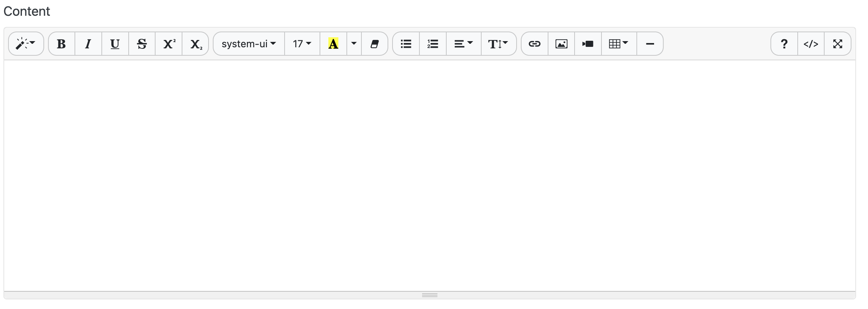Open the paragraph alignment dropdown
868x309 pixels.
(x=464, y=44)
